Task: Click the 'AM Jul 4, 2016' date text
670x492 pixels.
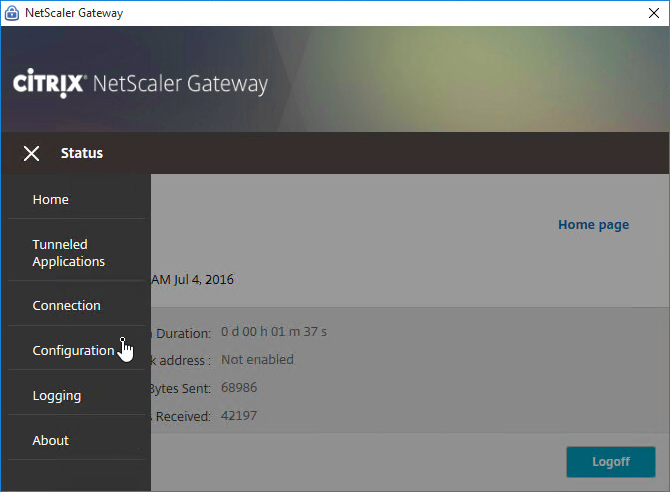Action: (192, 280)
